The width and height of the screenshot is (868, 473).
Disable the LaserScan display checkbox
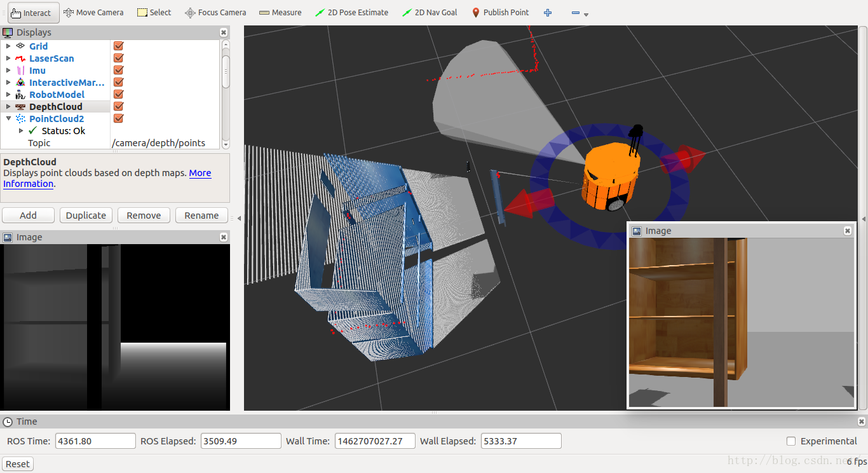pyautogui.click(x=118, y=58)
